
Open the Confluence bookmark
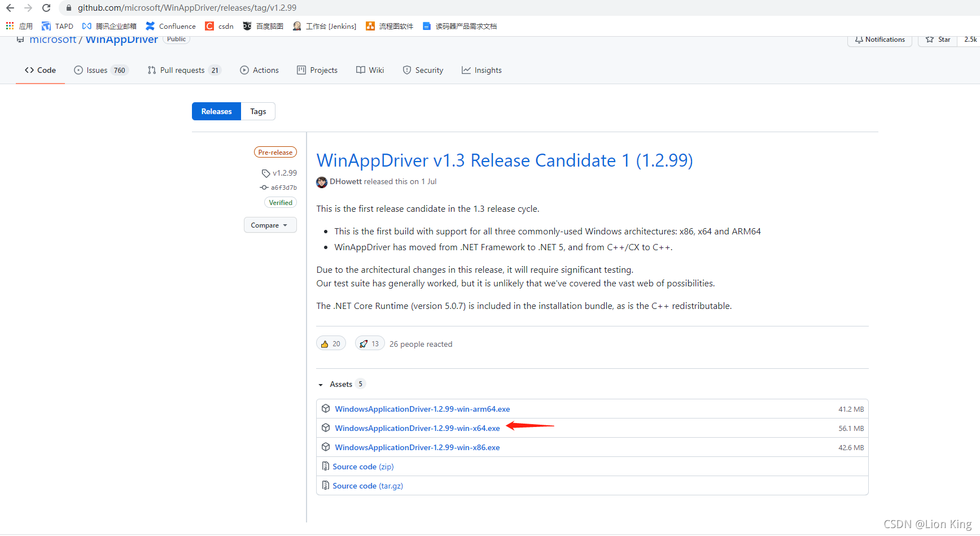170,26
